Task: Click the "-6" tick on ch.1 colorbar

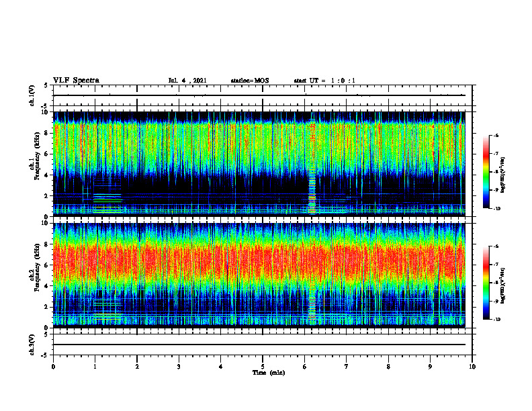Action: pos(496,135)
